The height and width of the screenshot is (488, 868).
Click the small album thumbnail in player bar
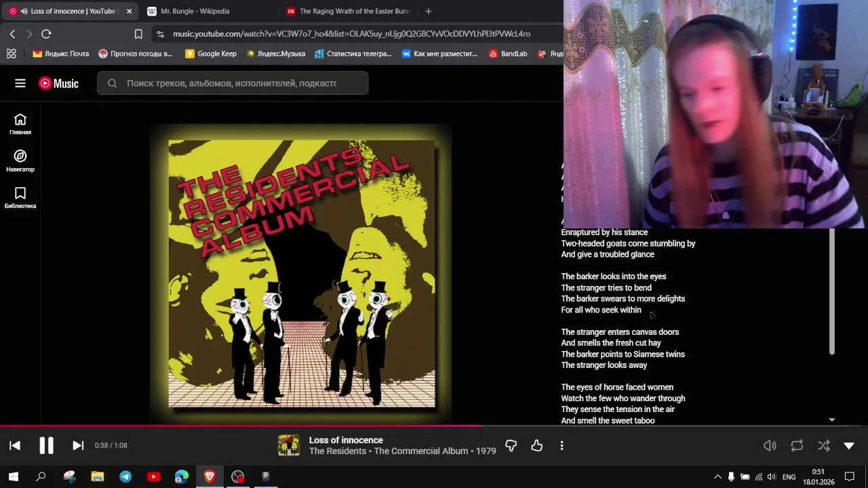(x=289, y=445)
